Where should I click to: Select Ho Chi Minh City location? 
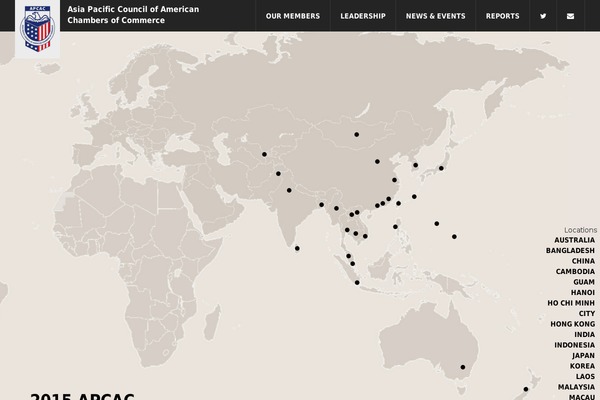point(571,308)
